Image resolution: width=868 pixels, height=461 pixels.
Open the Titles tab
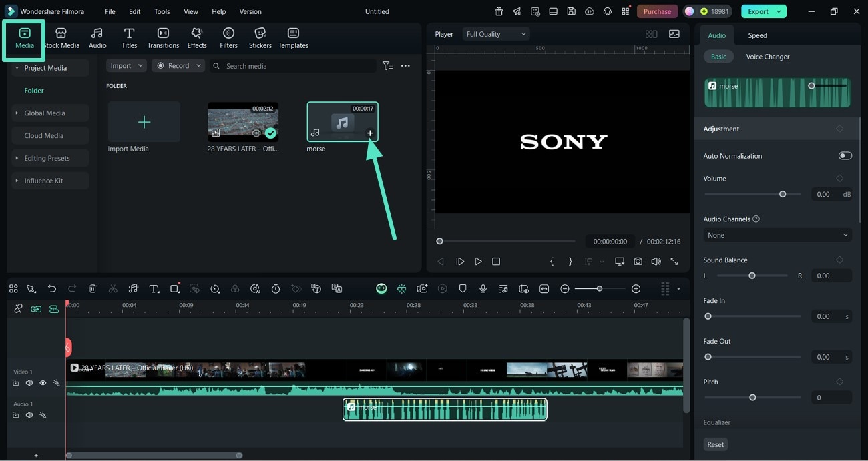tap(130, 38)
